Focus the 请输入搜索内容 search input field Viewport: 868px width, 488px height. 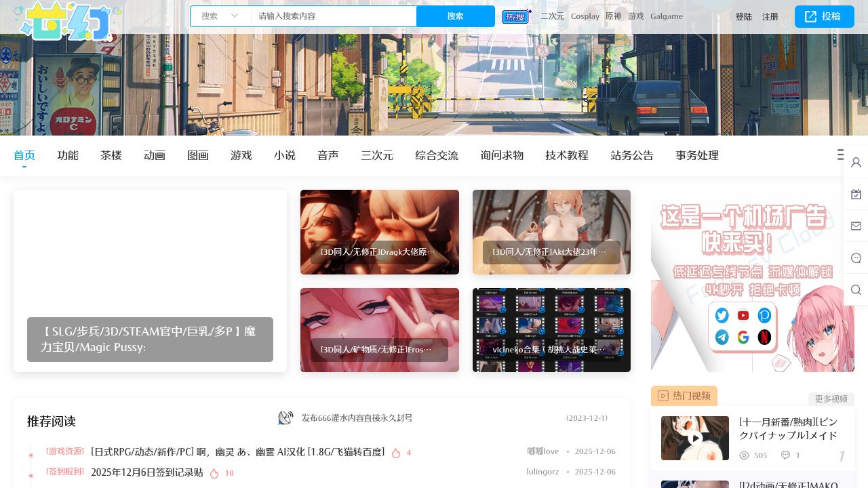coord(334,16)
